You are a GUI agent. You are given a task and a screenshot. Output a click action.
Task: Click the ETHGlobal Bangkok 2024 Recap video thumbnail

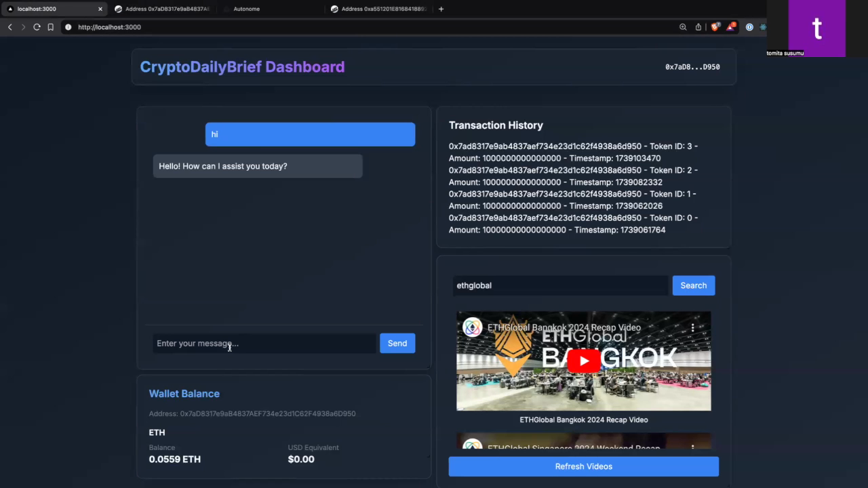[583, 361]
